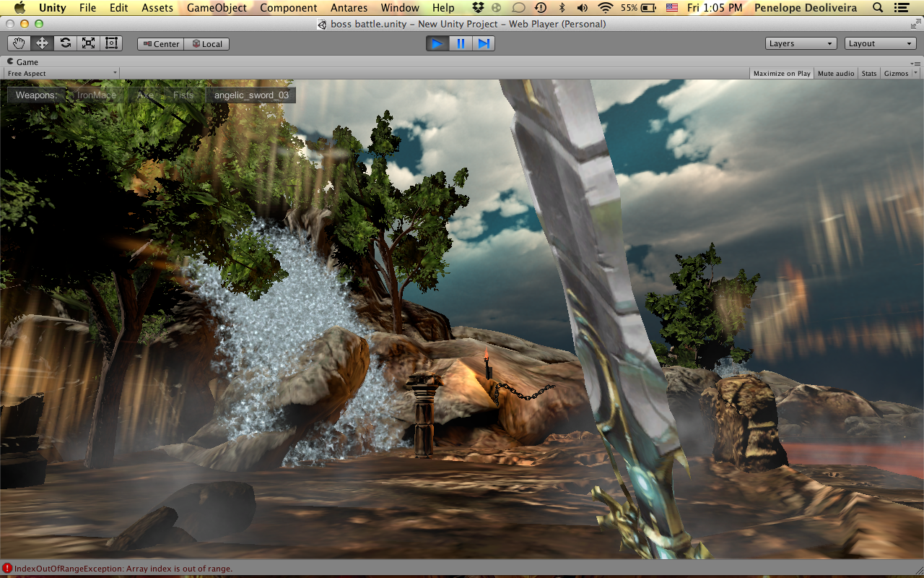Toggle Maximize on Play
924x578 pixels.
pos(782,74)
